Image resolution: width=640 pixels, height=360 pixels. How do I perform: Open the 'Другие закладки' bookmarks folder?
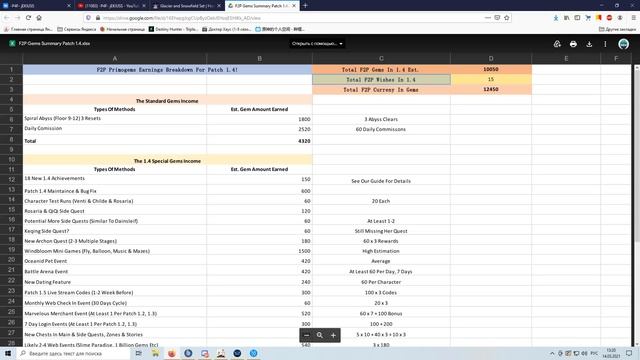tap(617, 29)
